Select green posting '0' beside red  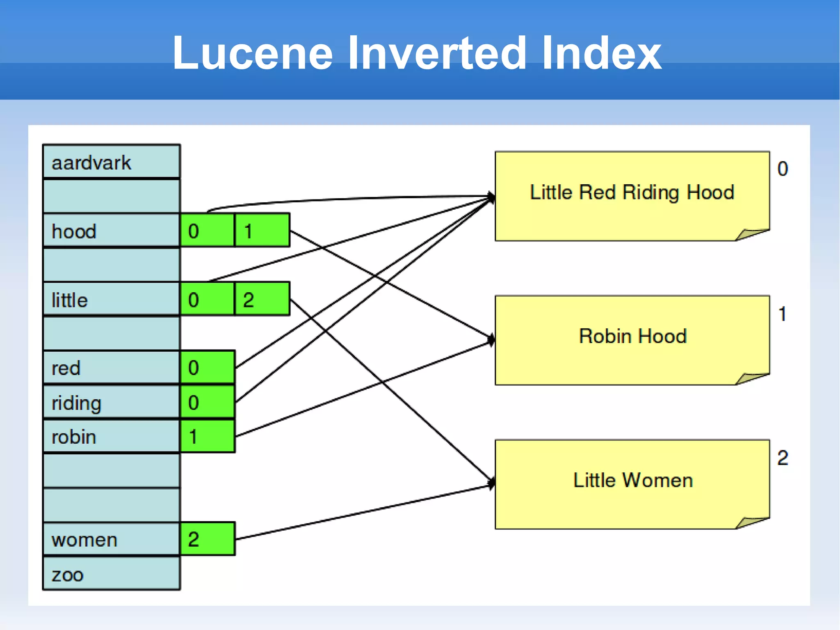208,367
